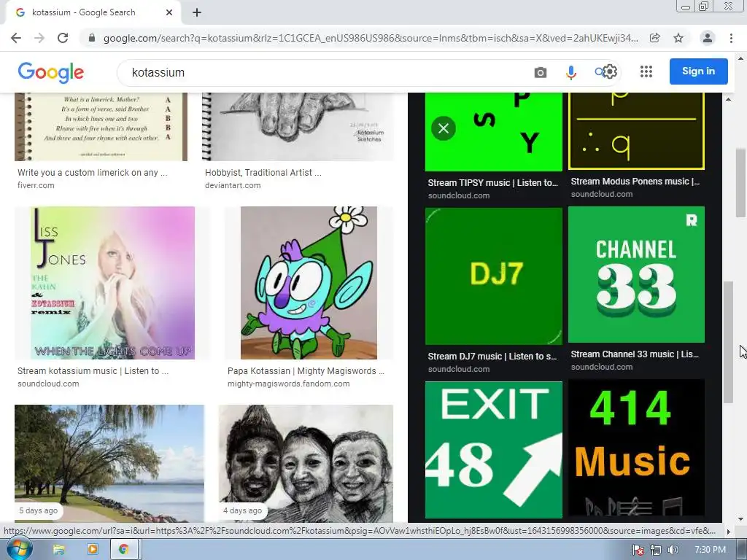Image resolution: width=747 pixels, height=560 pixels.
Task: Open the volume speaker tray icon
Action: [x=673, y=550]
